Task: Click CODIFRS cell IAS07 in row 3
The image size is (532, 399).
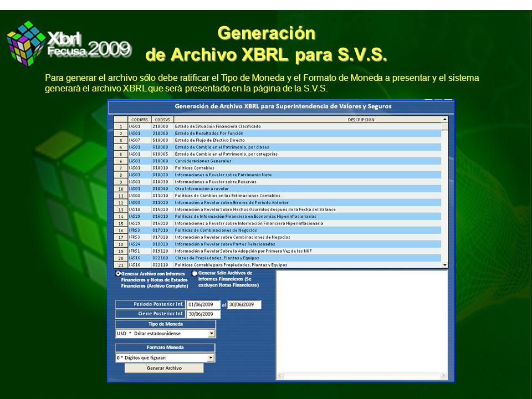Action: pos(140,140)
